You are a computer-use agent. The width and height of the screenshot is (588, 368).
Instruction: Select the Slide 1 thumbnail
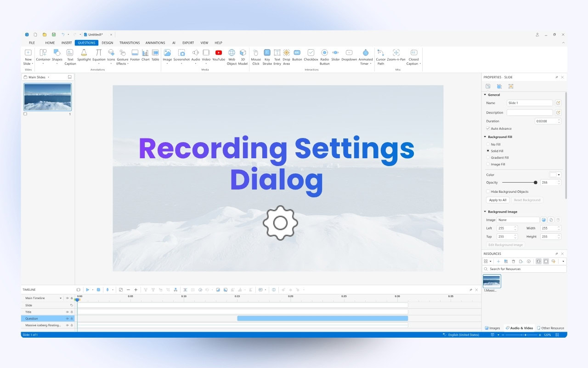pyautogui.click(x=48, y=97)
